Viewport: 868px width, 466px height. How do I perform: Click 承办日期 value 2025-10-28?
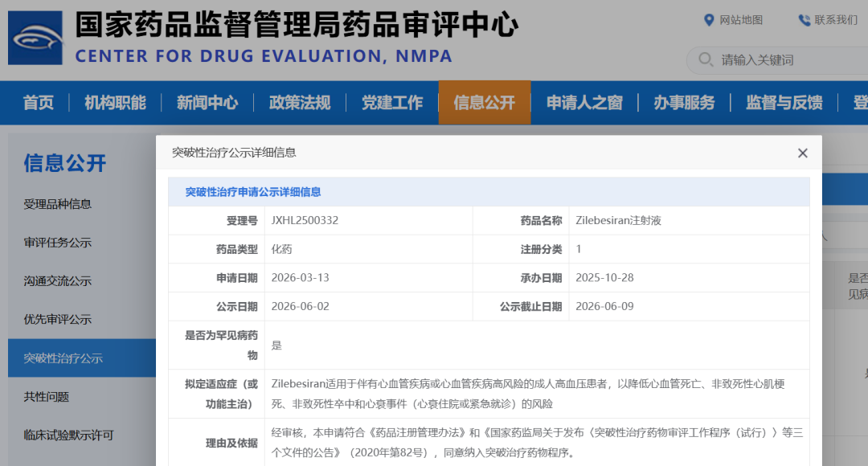click(604, 278)
